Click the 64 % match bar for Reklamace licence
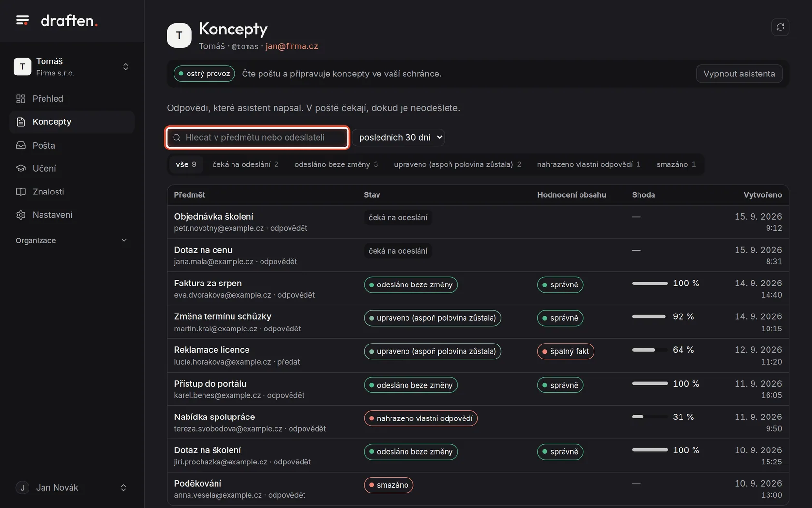This screenshot has height=508, width=812. click(x=650, y=350)
